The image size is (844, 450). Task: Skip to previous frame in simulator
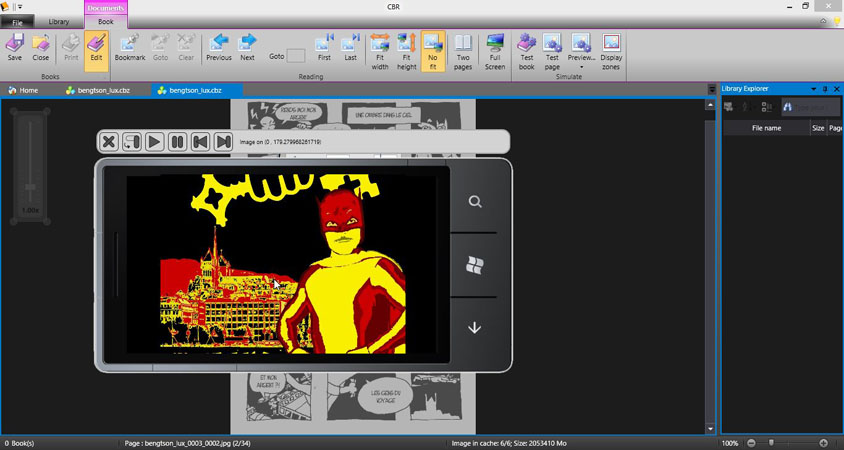point(200,142)
